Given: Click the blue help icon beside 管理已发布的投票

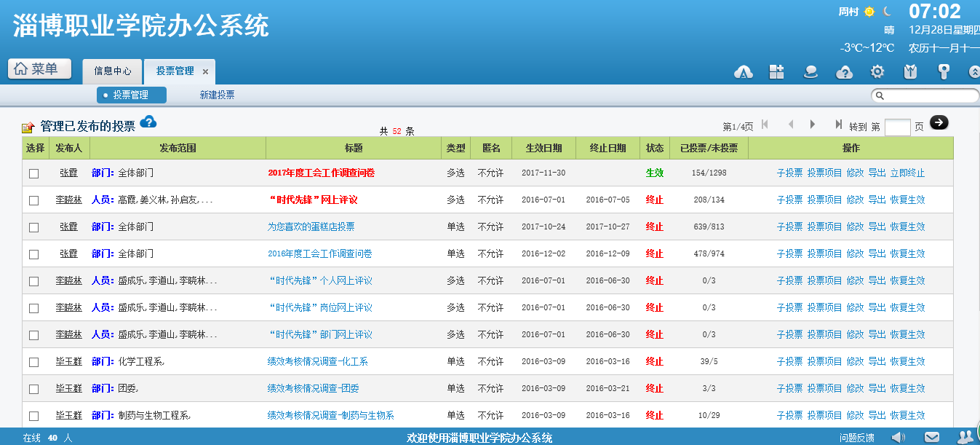Looking at the screenshot, I should (148, 122).
